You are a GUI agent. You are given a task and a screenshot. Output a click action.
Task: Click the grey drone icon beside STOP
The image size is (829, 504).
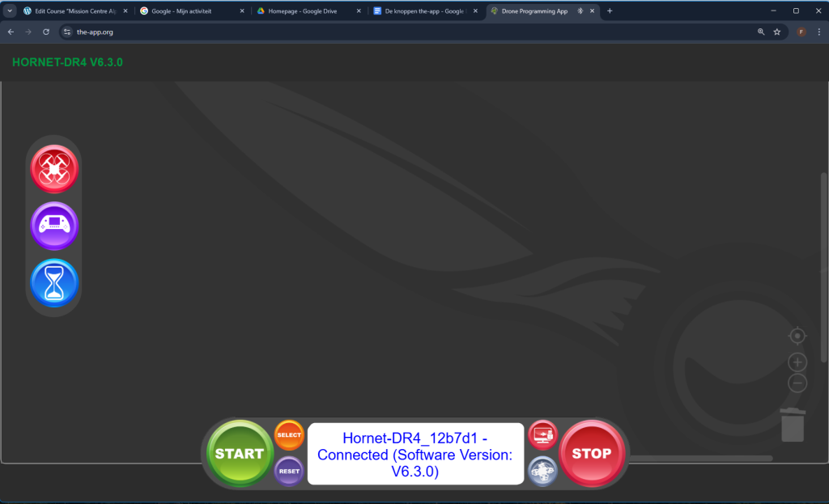(x=542, y=472)
